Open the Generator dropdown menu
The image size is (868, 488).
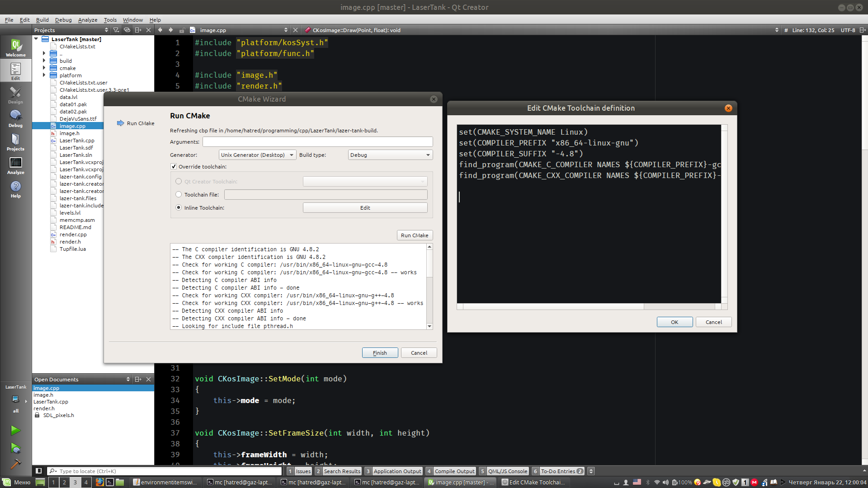[256, 155]
